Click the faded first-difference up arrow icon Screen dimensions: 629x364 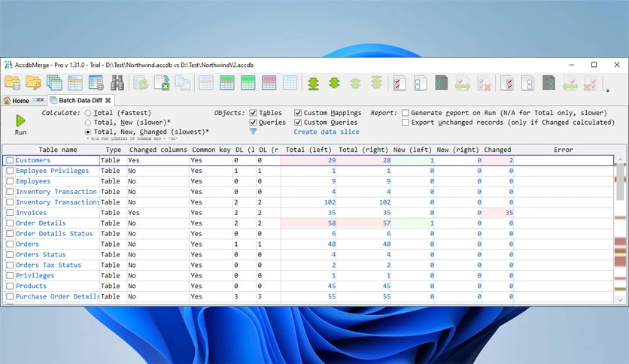[x=376, y=83]
